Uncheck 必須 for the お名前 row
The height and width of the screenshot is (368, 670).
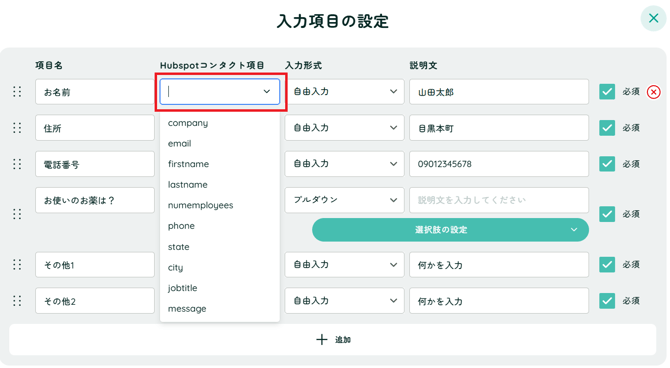pyautogui.click(x=607, y=91)
